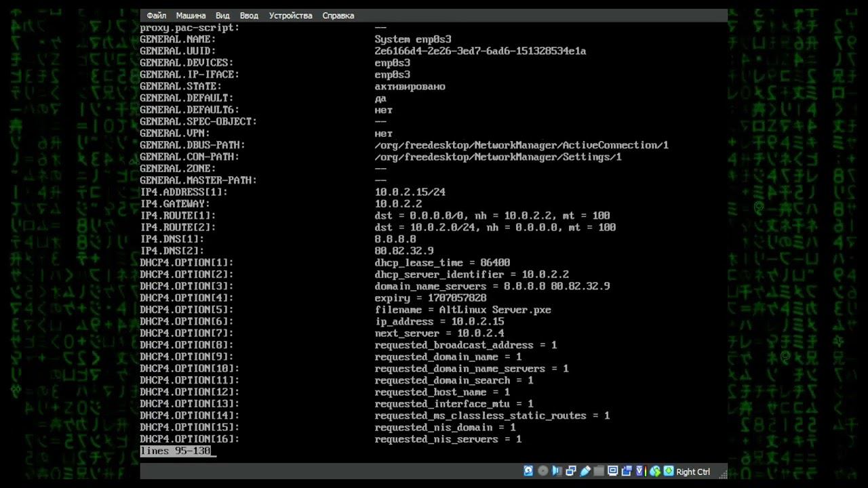The image size is (868, 488).
Task: Click 'next_server = 10.0.2.4'
Action: [x=439, y=333]
